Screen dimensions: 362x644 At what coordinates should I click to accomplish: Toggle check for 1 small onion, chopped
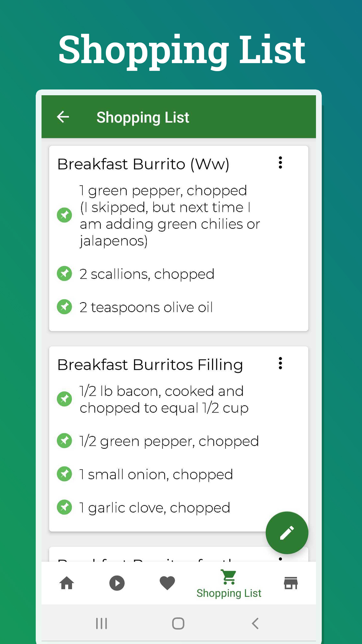click(x=64, y=474)
